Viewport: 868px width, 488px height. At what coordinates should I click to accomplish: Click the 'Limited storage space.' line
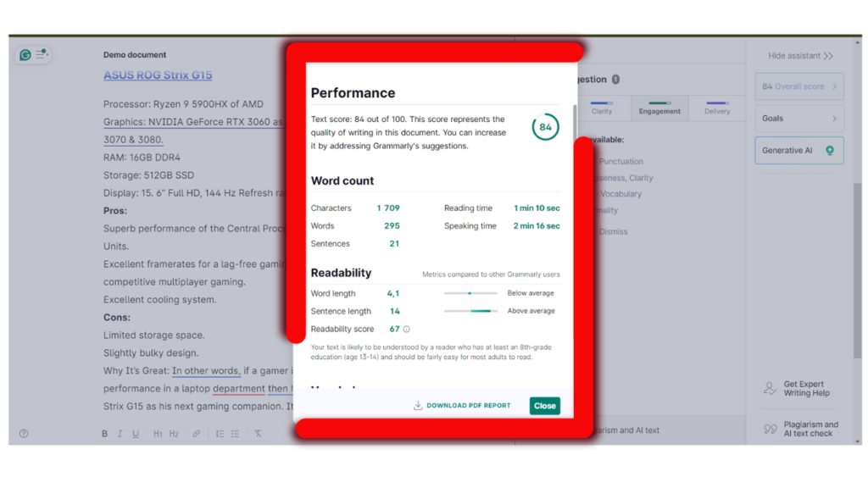click(x=154, y=335)
